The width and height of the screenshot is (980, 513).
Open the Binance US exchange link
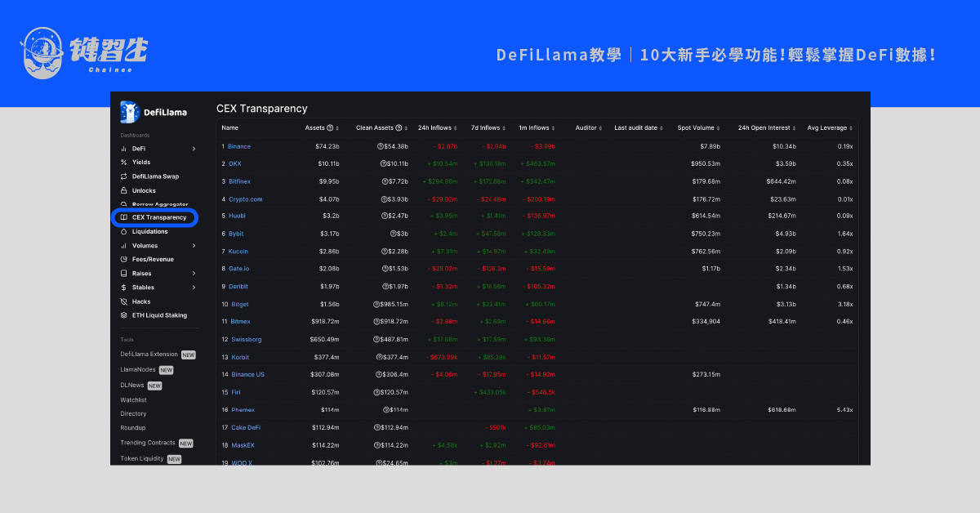click(247, 374)
